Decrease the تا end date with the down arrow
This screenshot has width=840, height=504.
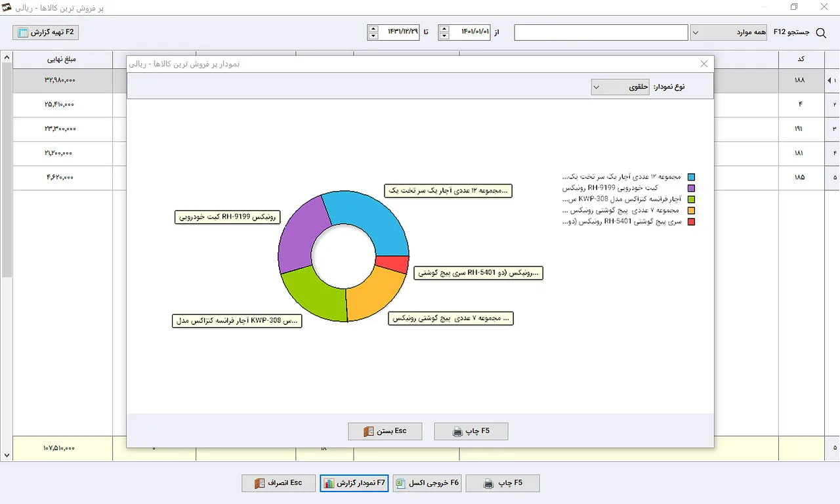[x=374, y=36]
